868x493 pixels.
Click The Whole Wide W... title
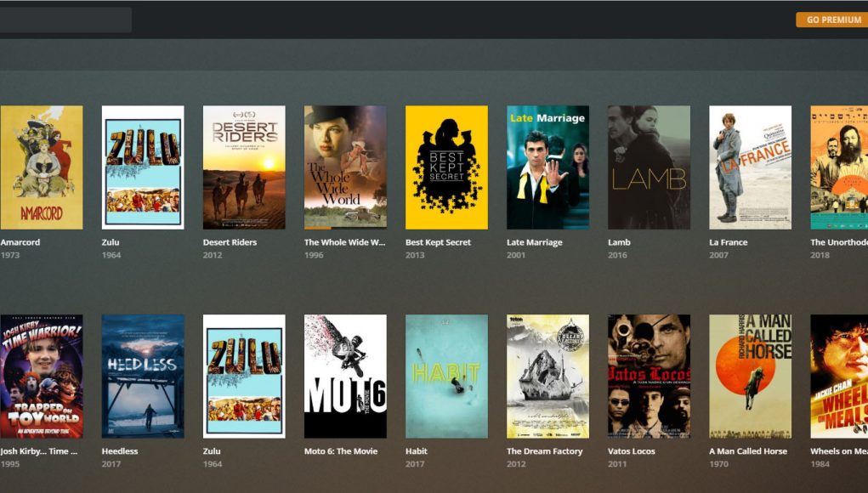(x=345, y=241)
